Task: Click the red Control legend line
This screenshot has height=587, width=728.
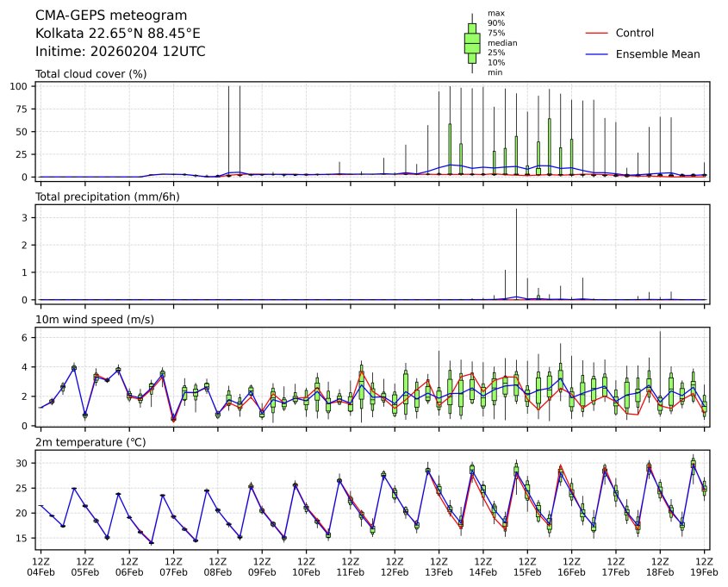Action: point(596,33)
